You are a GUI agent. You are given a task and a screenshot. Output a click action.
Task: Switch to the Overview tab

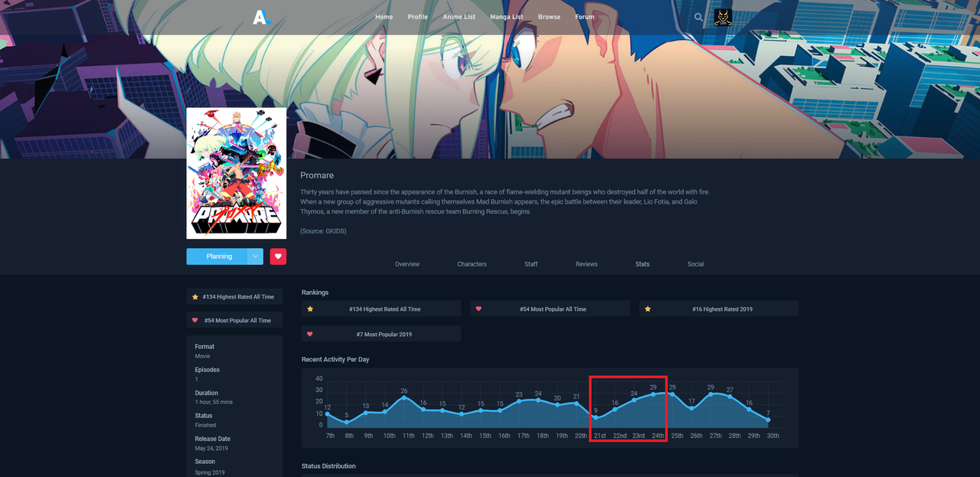click(x=407, y=264)
